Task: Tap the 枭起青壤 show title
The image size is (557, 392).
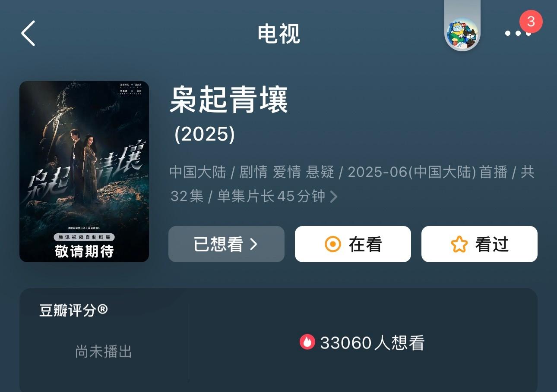Action: pyautogui.click(x=228, y=100)
